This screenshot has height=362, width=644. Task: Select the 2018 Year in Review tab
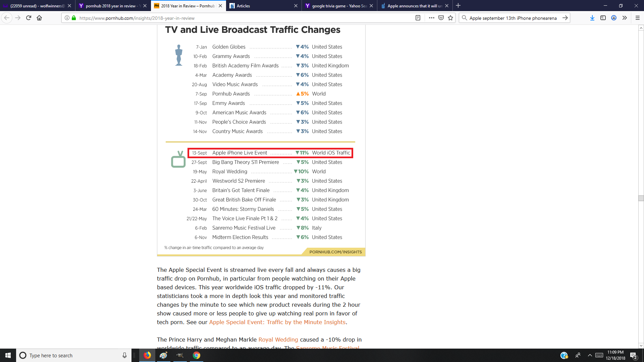coord(189,6)
